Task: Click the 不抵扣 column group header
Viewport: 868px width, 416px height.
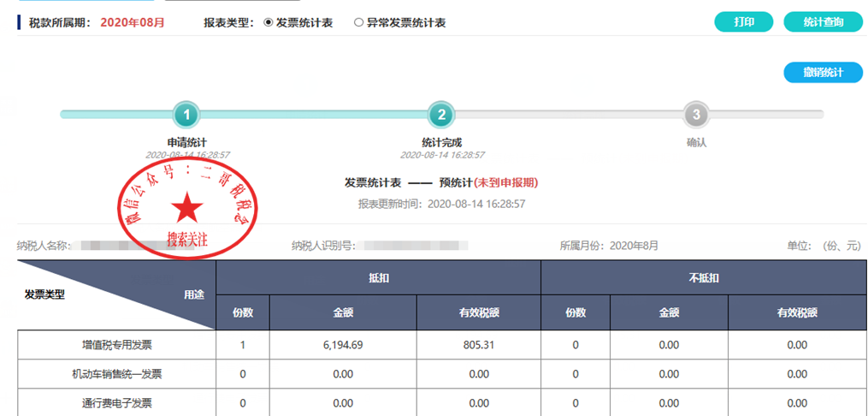Action: tap(703, 278)
